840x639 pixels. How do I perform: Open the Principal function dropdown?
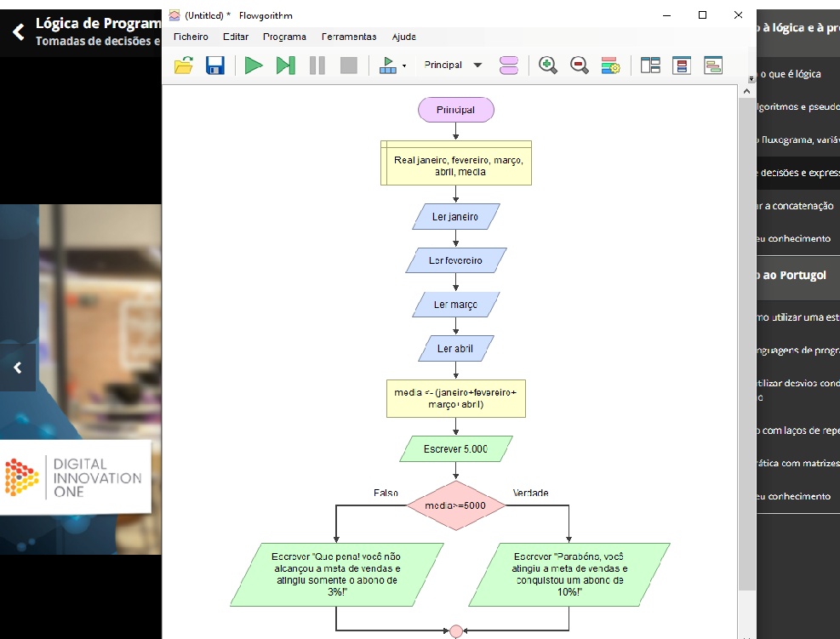coord(453,65)
